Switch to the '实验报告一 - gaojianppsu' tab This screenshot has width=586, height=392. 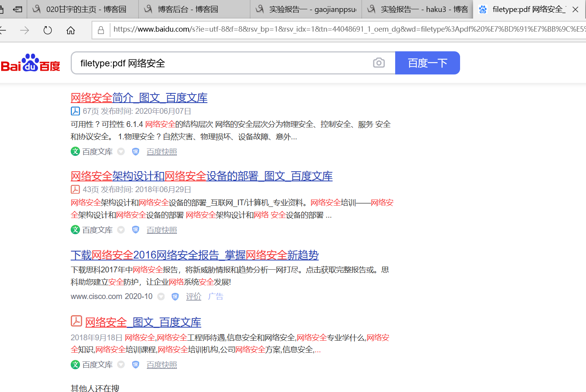click(x=306, y=9)
